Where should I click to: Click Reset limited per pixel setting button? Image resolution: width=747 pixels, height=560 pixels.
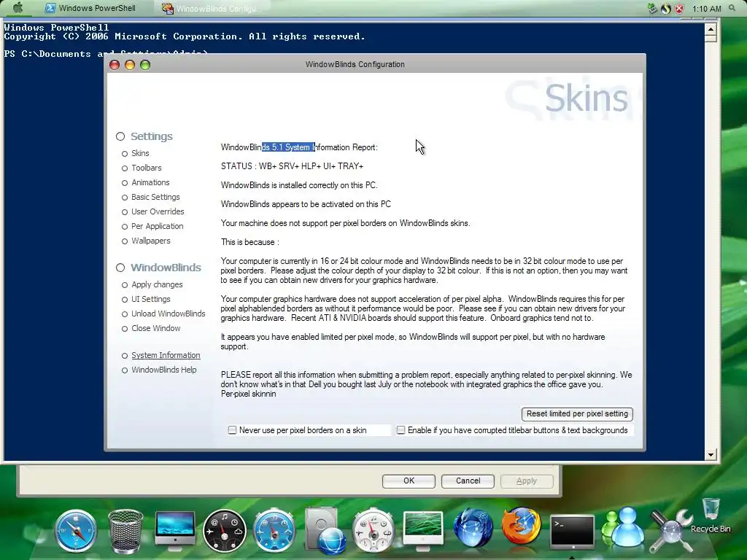click(x=577, y=414)
